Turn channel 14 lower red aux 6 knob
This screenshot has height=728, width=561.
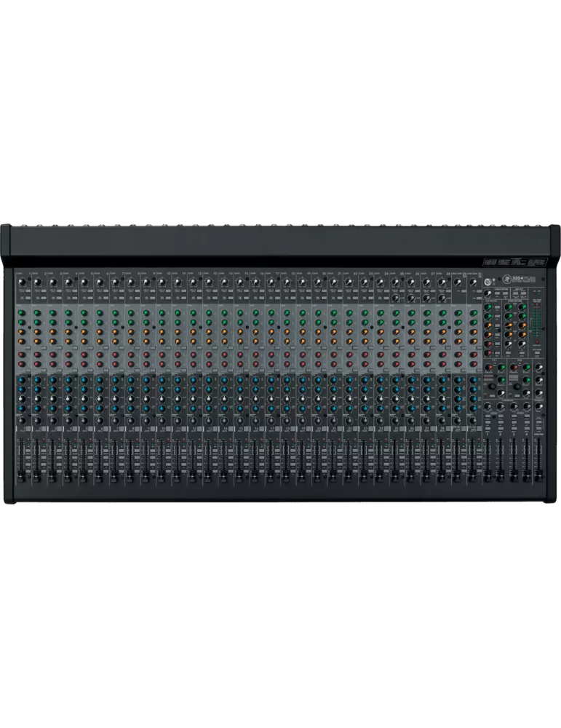pyautogui.click(x=223, y=363)
